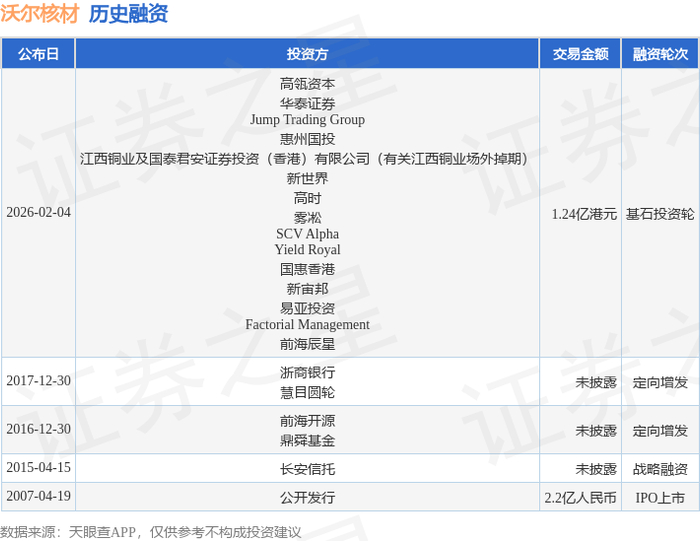The height and width of the screenshot is (541, 700).
Task: Click investor 国惠香港
Action: 307,269
